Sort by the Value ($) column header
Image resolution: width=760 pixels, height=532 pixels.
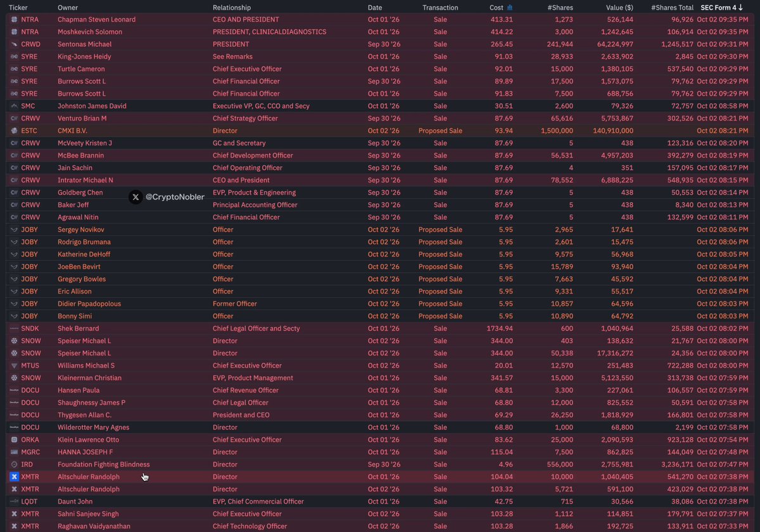click(619, 8)
